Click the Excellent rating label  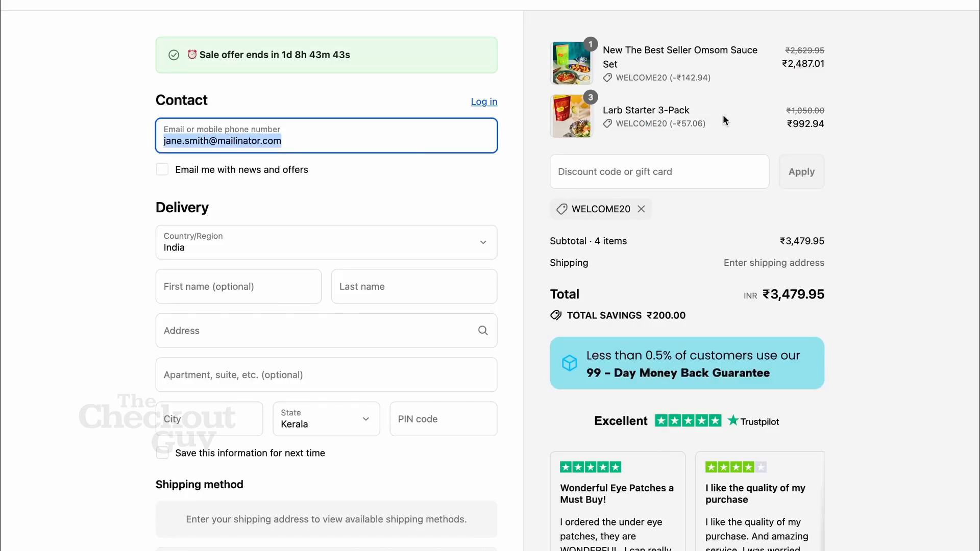coord(621,421)
